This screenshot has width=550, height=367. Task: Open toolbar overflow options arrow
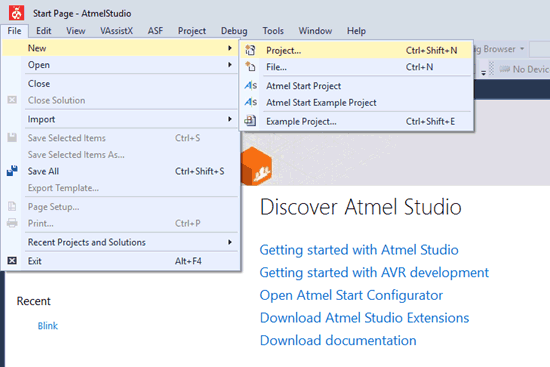[483, 72]
